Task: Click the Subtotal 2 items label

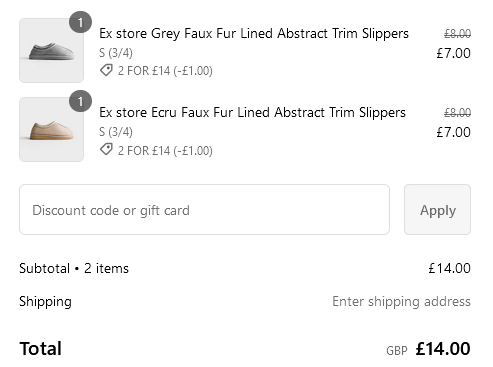Action: pyautogui.click(x=74, y=268)
